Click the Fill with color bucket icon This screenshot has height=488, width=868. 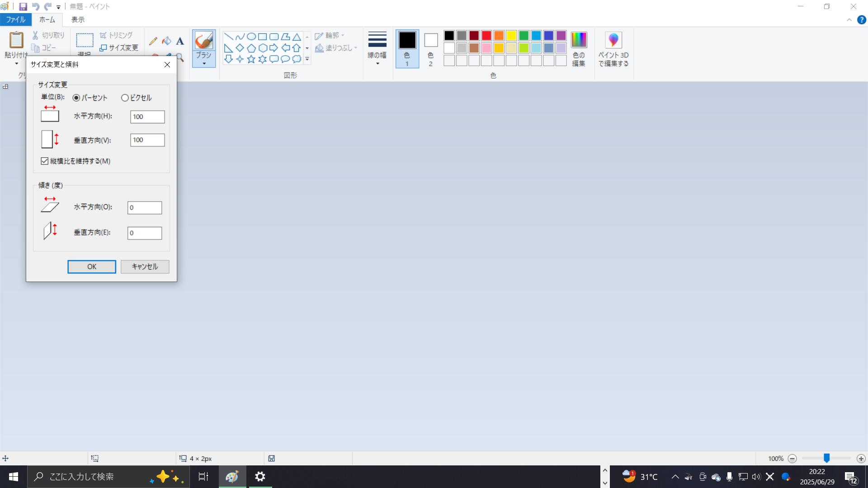point(166,41)
